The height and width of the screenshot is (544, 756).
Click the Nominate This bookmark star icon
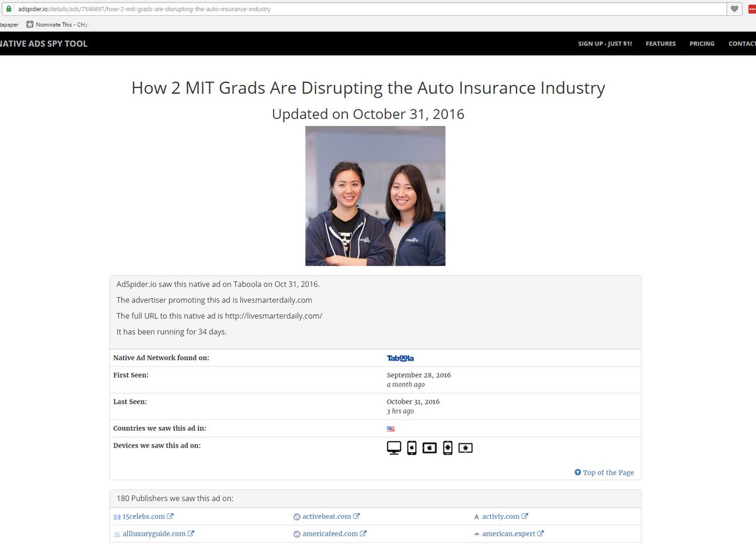click(x=30, y=25)
